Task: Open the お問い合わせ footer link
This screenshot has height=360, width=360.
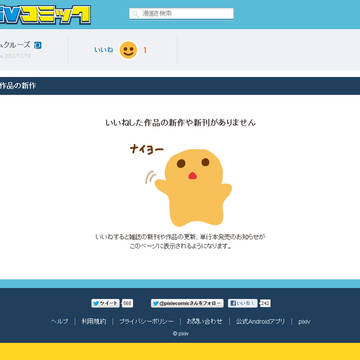Action: 204,322
